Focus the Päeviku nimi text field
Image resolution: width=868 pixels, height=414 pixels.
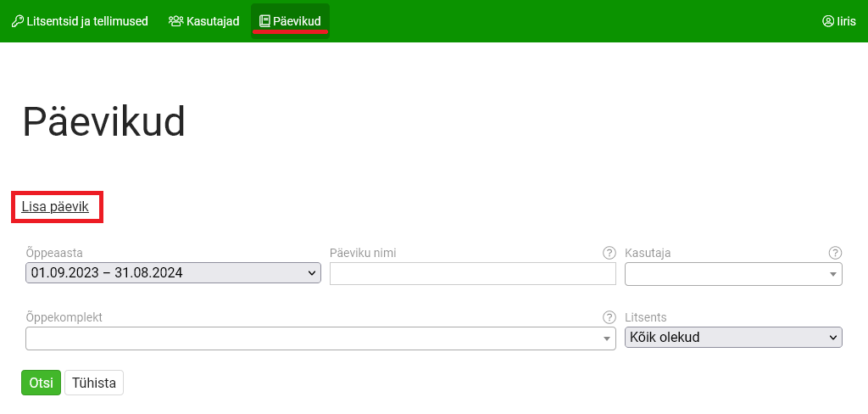(x=472, y=274)
